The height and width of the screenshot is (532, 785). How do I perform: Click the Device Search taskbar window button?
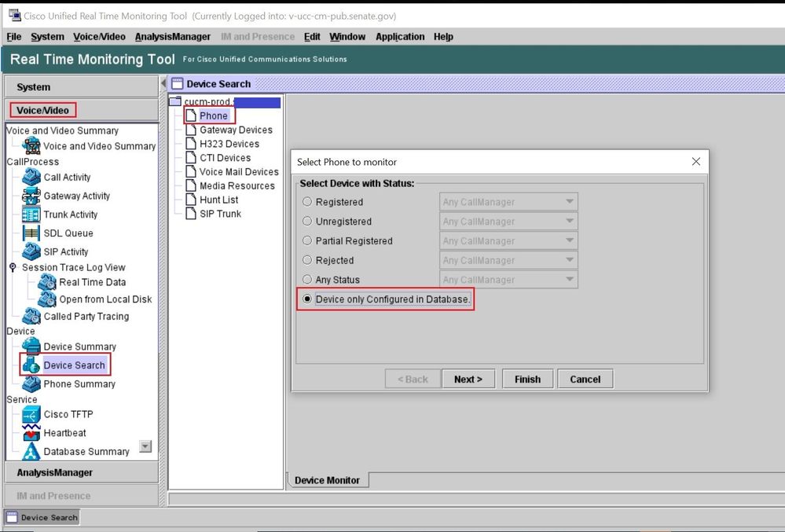pos(42,518)
